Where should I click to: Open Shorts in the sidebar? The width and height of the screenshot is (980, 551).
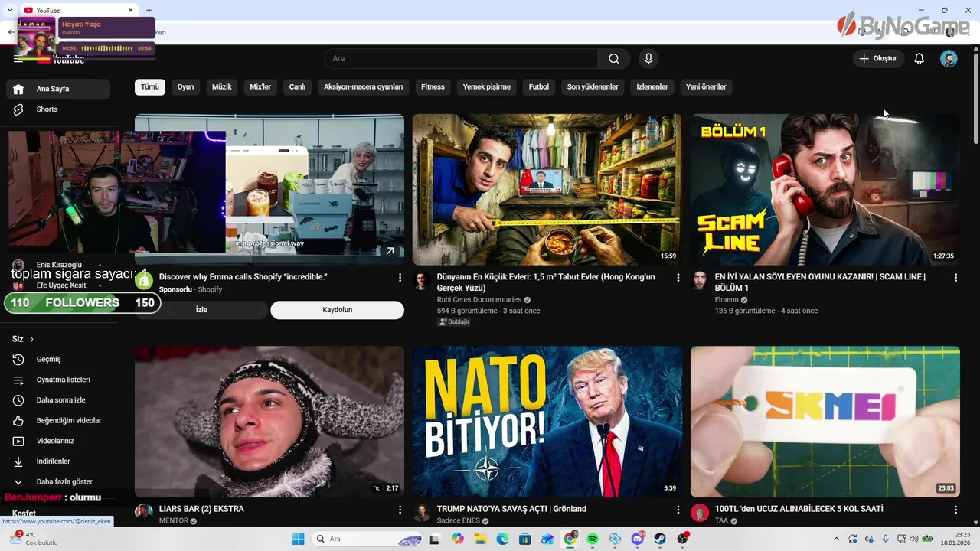58,109
